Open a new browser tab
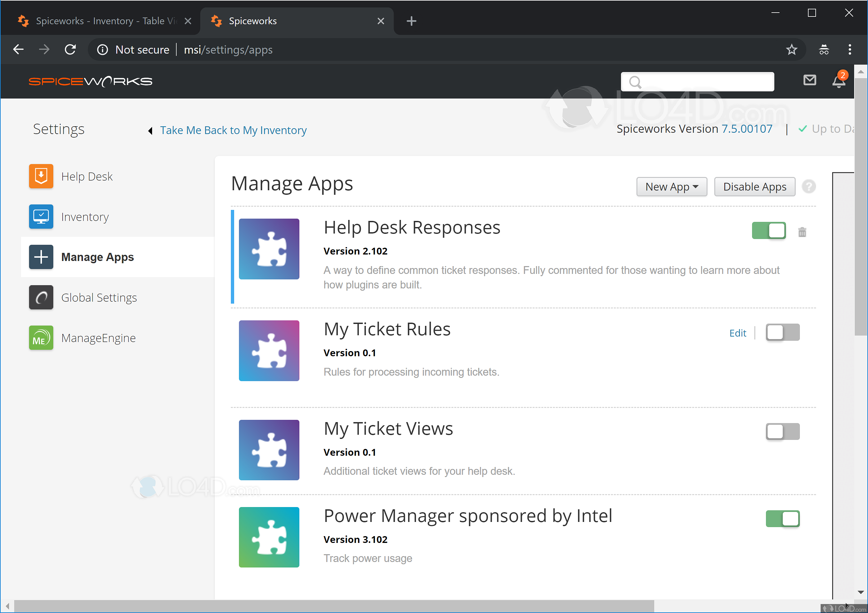 [x=411, y=21]
